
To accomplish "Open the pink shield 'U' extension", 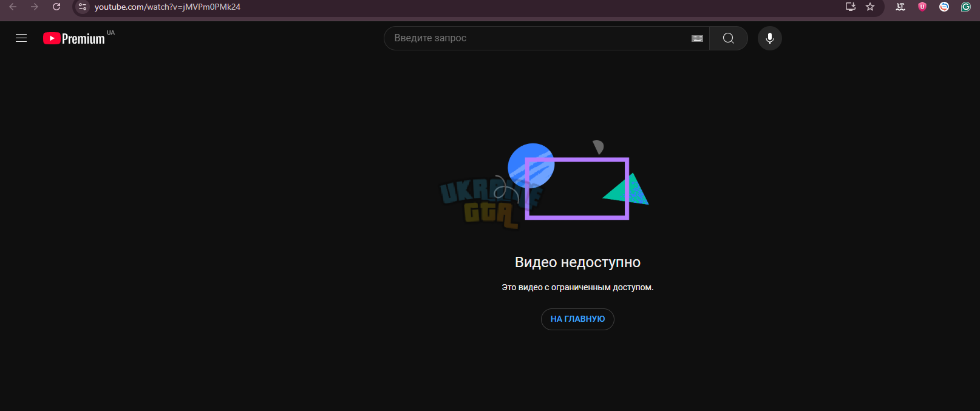I will 922,7.
